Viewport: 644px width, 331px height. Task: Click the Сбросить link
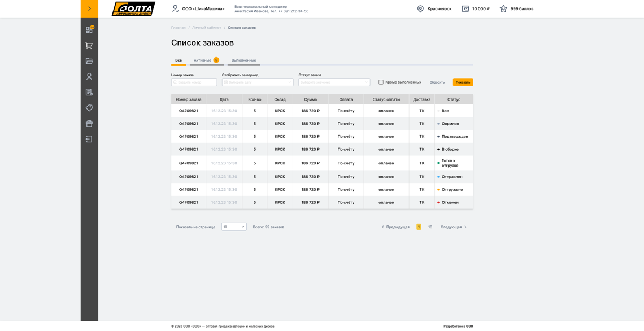pyautogui.click(x=437, y=82)
